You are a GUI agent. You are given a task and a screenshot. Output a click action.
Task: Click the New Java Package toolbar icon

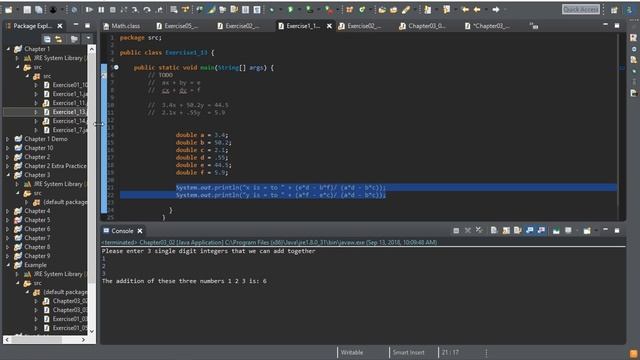click(349, 9)
